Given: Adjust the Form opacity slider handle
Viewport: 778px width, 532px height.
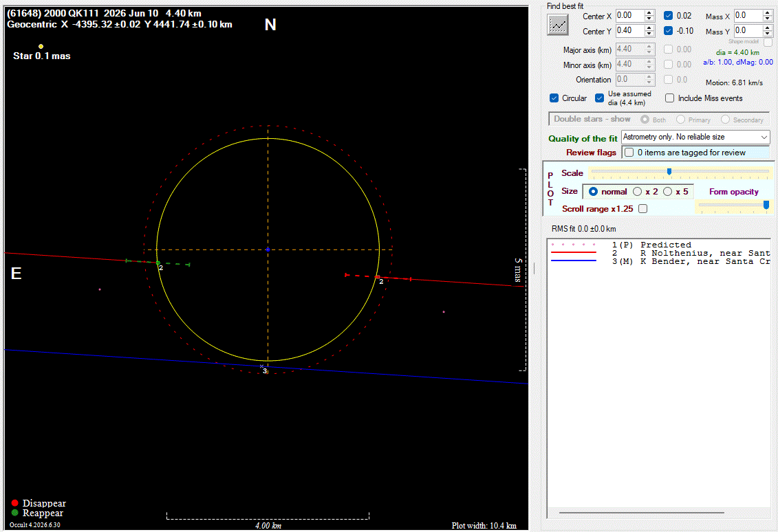Looking at the screenshot, I should (766, 205).
